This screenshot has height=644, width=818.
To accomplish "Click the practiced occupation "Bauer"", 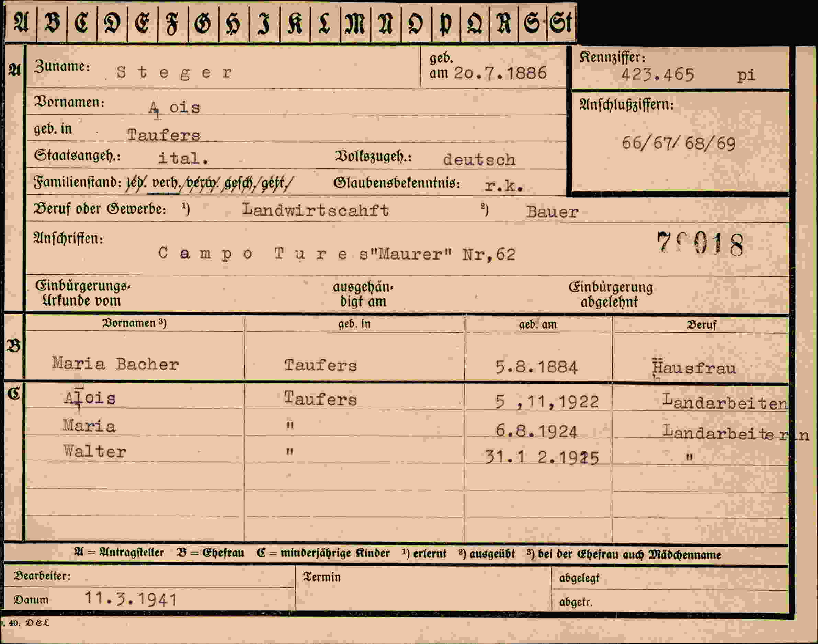I will coord(552,212).
